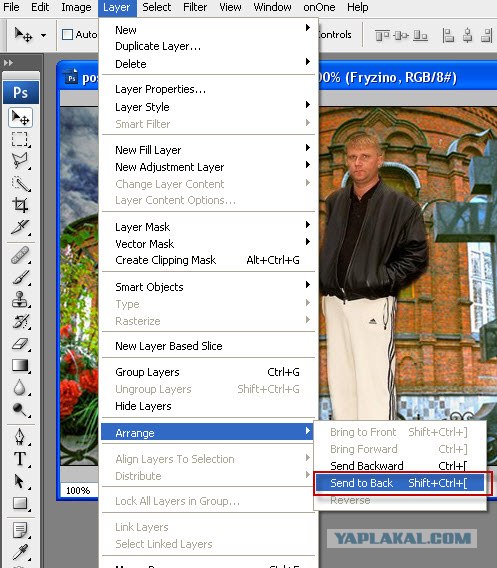497x568 pixels.
Task: Select the Clone Stamp tool
Action: tap(20, 300)
